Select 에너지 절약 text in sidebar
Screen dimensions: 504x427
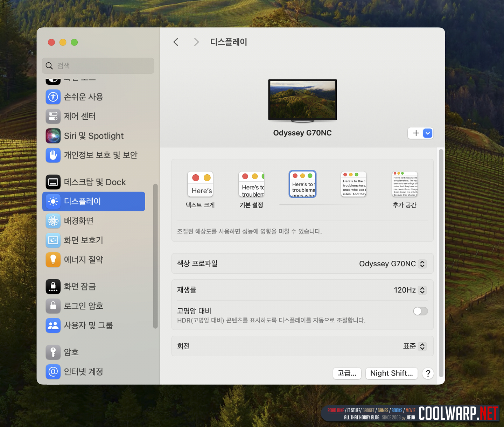coord(84,260)
